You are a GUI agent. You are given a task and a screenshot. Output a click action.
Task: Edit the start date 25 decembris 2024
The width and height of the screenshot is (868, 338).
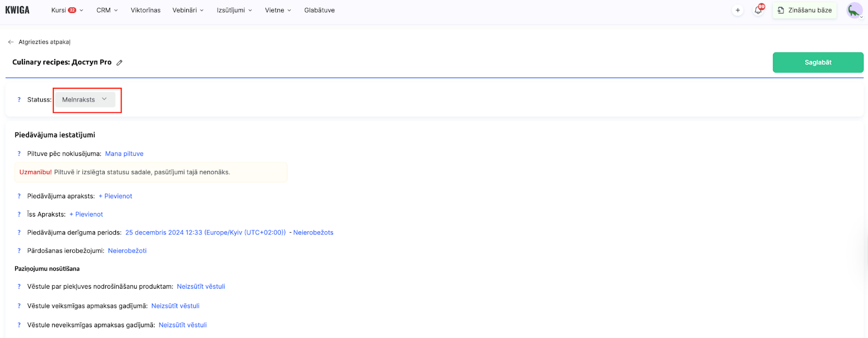pyautogui.click(x=206, y=233)
